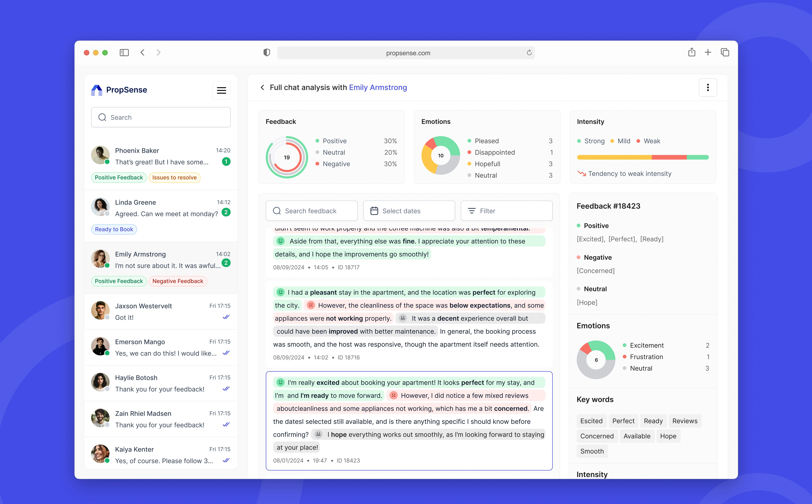Click the Emotions donut chart showing 10
The width and height of the screenshot is (812, 504).
(441, 155)
